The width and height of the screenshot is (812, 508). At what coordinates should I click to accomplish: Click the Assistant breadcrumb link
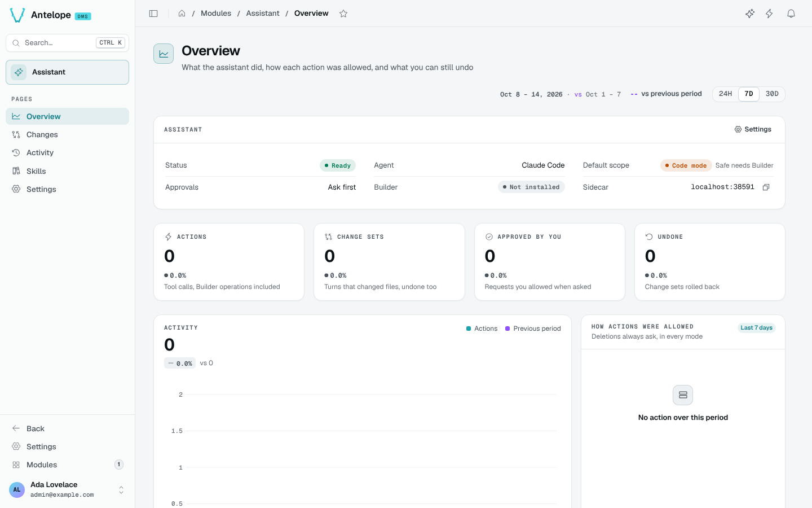coord(263,14)
